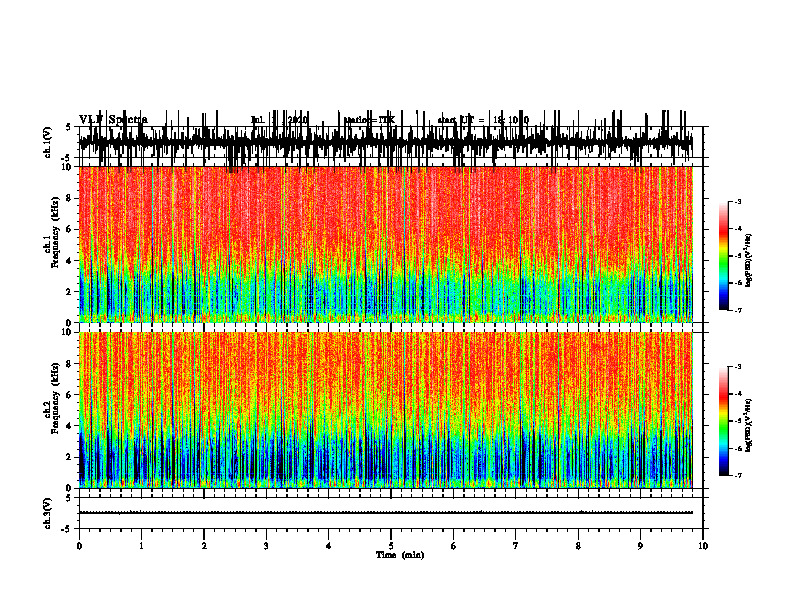Click the ch.1 voltage waveform trace
The image size is (792, 612).
[386, 142]
